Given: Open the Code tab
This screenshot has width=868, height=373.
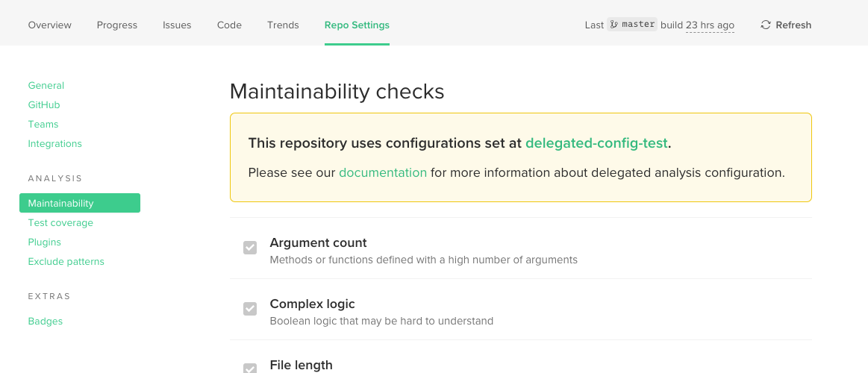Looking at the screenshot, I should (229, 25).
